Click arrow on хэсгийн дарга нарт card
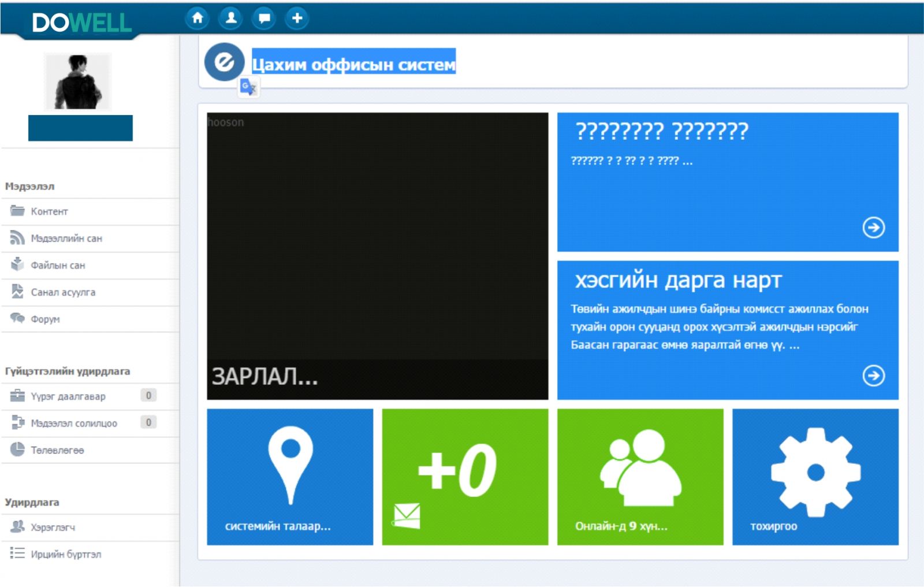The height and width of the screenshot is (587, 924). click(x=873, y=376)
